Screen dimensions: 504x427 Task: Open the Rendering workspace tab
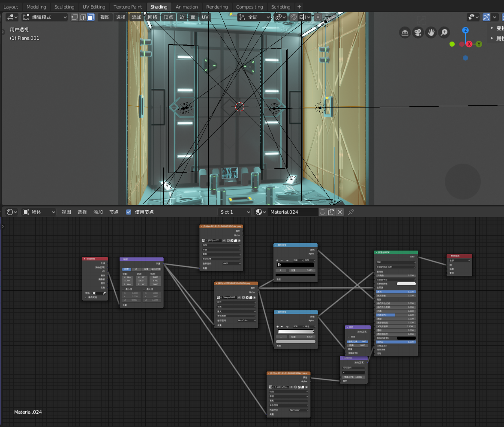(217, 7)
